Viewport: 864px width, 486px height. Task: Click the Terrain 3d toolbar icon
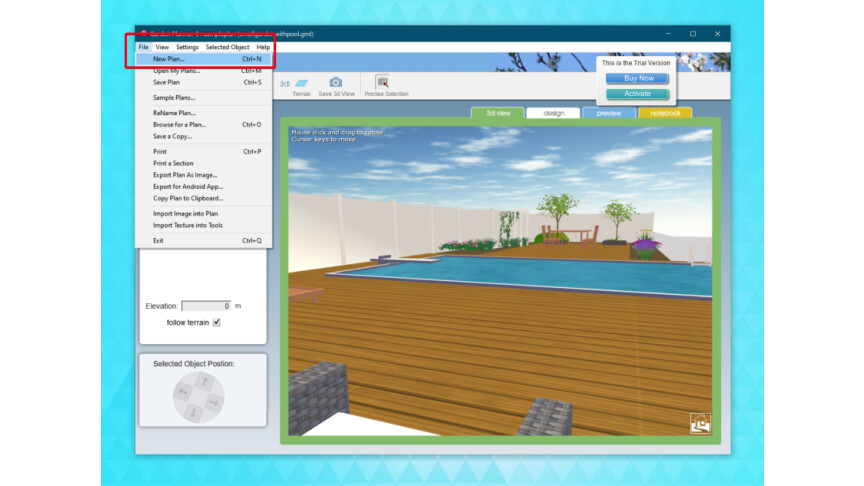click(301, 84)
